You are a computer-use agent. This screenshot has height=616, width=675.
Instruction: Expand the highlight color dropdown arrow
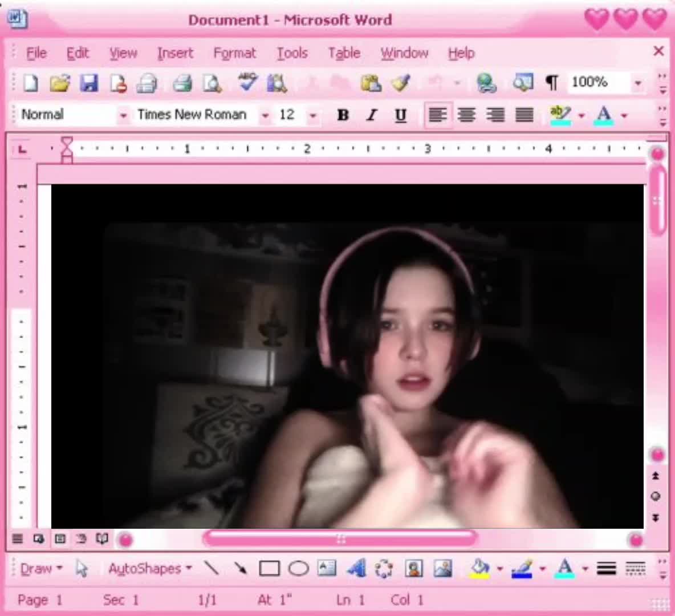click(x=582, y=115)
